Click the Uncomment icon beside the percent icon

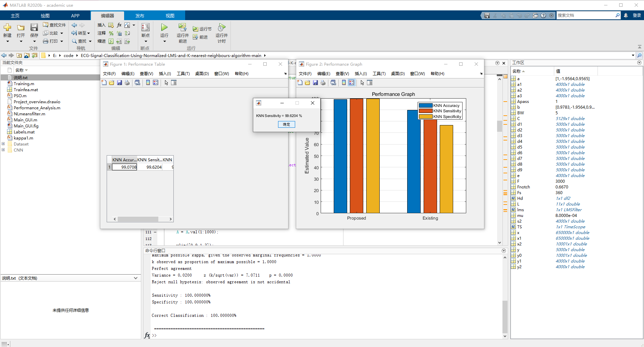119,33
